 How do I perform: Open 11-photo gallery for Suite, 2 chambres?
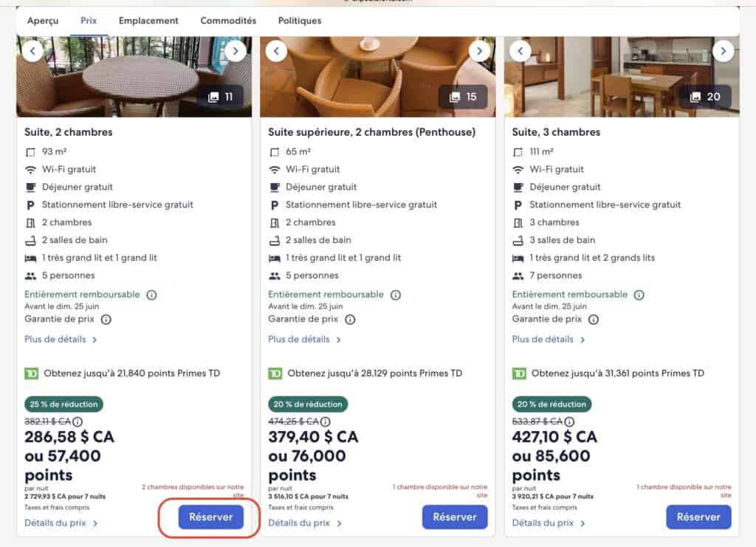(220, 97)
